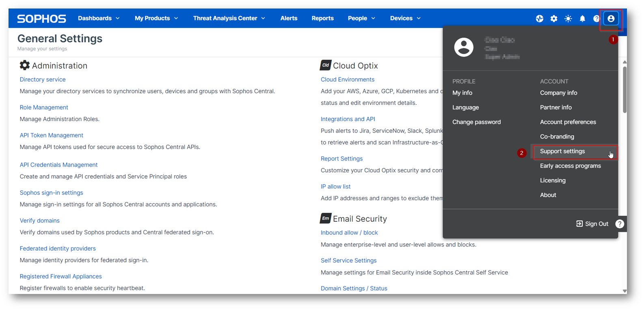The width and height of the screenshot is (644, 311).
Task: Open the globe icon in the header
Action: (x=540, y=19)
